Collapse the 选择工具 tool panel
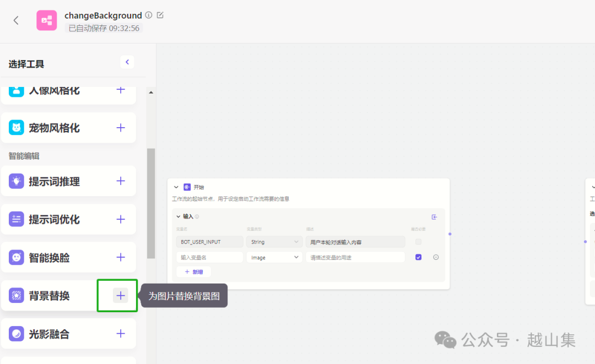595x364 pixels. [x=127, y=62]
